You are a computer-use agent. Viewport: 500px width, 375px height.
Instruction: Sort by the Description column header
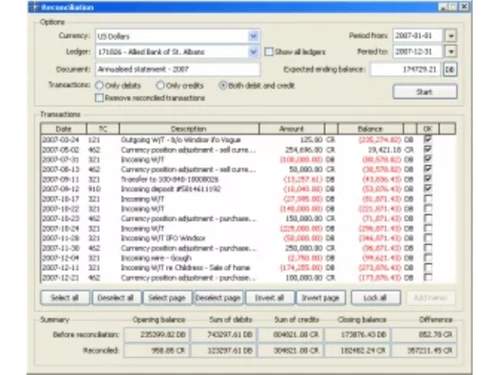pyautogui.click(x=189, y=129)
